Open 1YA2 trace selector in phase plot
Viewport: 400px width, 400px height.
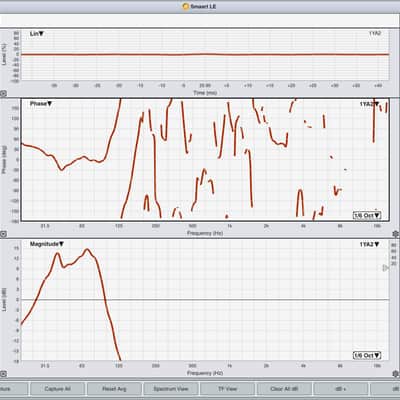(369, 104)
